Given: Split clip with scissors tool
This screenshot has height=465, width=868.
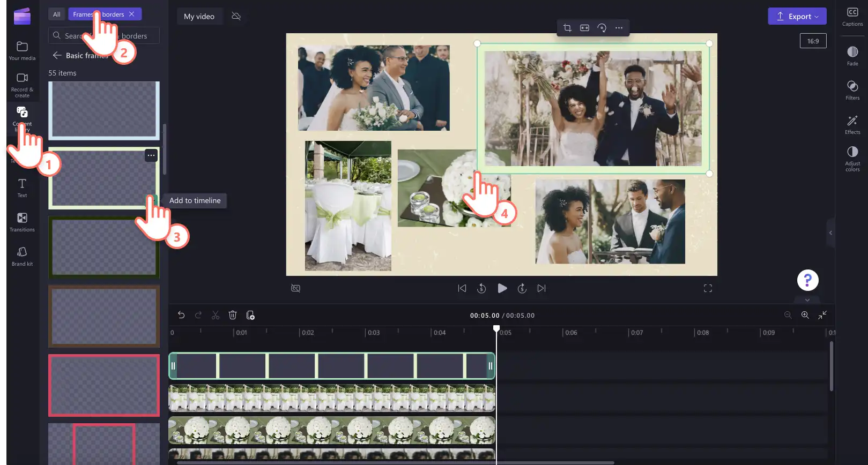Looking at the screenshot, I should (216, 315).
